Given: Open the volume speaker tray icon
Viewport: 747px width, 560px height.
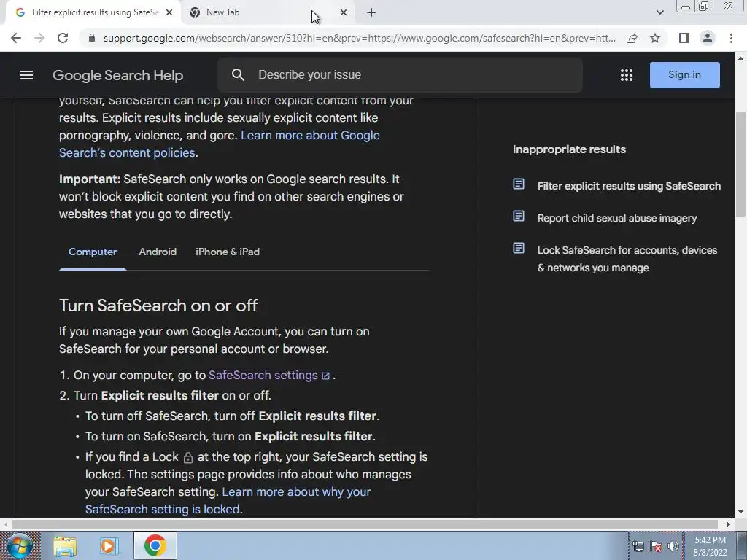Looking at the screenshot, I should (x=673, y=546).
